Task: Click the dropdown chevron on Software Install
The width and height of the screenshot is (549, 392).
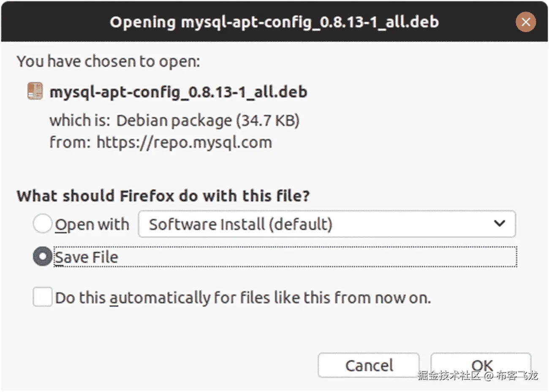Action: 500,224
